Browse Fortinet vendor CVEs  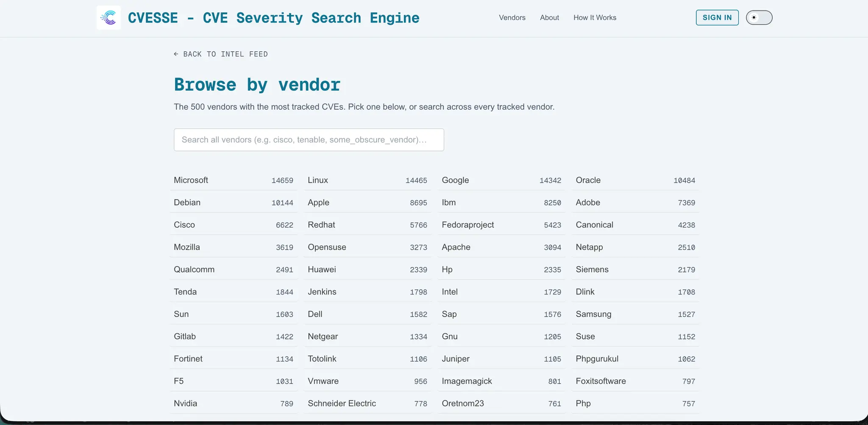(234, 359)
